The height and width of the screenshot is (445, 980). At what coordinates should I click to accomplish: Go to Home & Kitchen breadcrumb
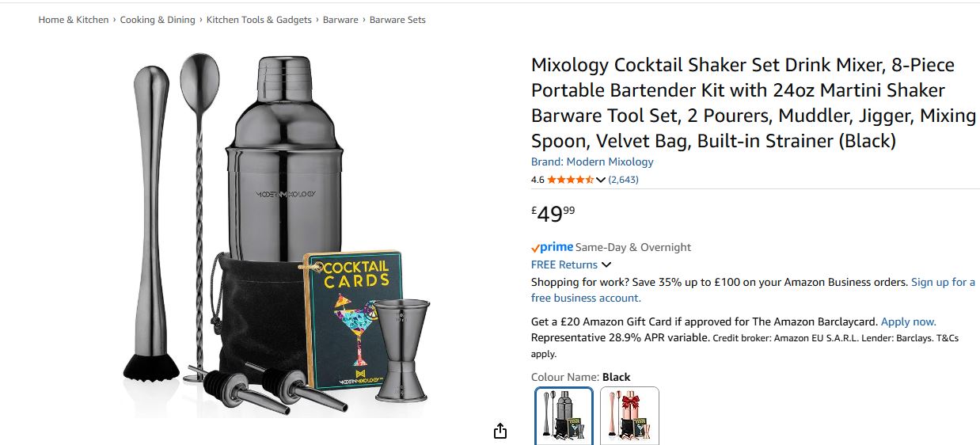click(x=74, y=20)
